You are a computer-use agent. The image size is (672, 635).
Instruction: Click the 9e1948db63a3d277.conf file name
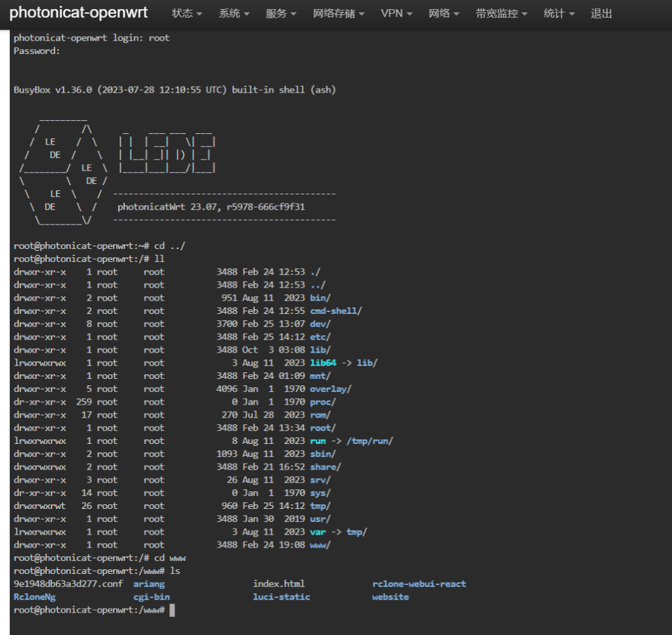[68, 584]
